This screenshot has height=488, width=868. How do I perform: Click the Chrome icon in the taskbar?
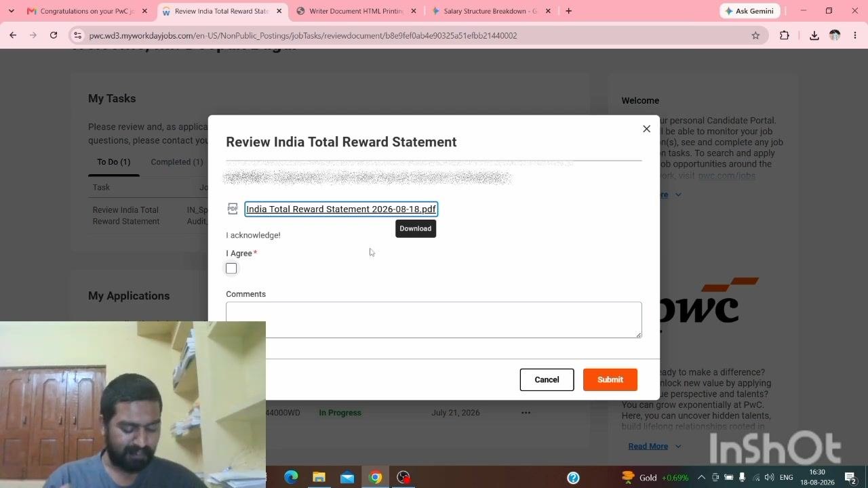[x=375, y=477]
